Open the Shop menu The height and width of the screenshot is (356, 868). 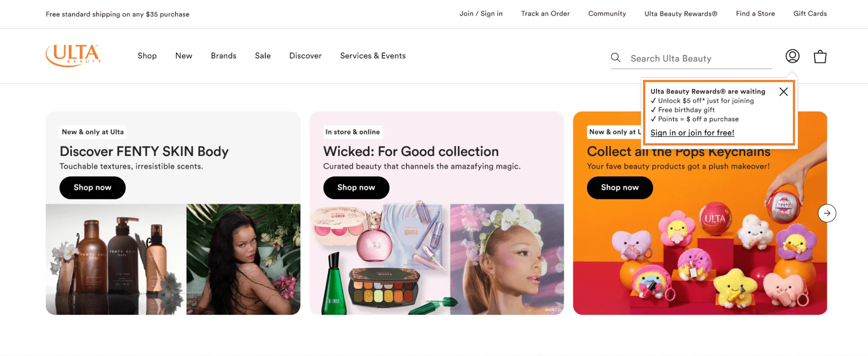click(147, 56)
